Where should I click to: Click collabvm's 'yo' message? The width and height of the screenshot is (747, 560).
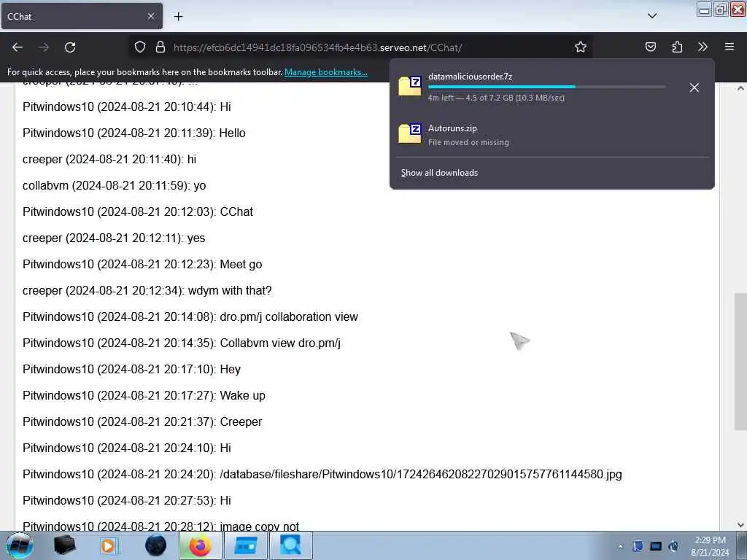115,185
